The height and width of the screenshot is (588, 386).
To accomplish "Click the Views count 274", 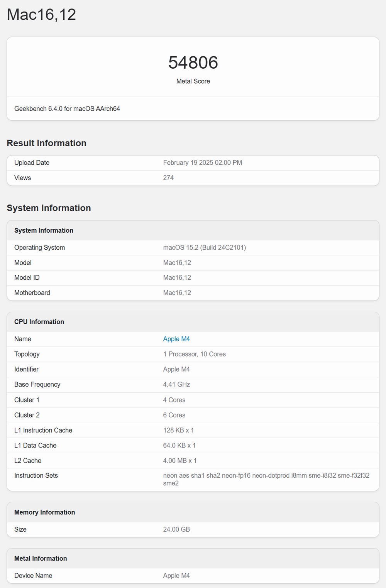I will (168, 178).
